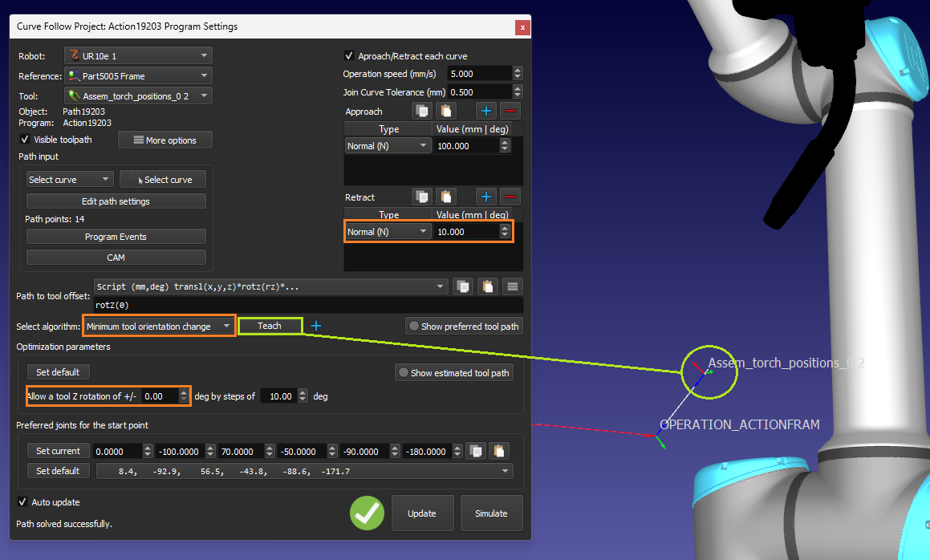Increase Operation speed using stepper arrow

[518, 70]
